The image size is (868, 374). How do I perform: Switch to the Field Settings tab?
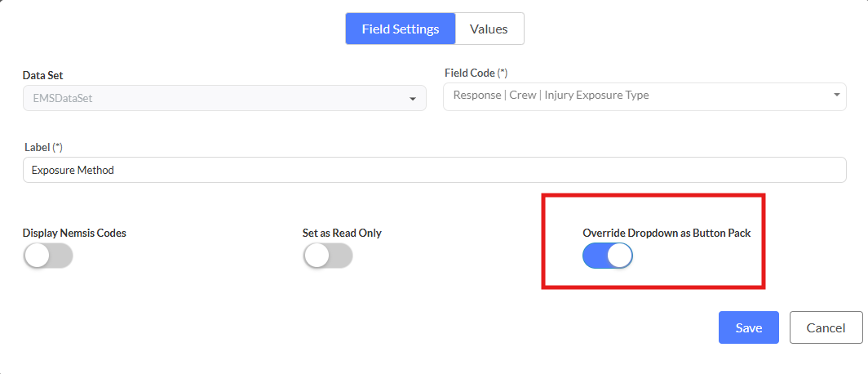(400, 29)
